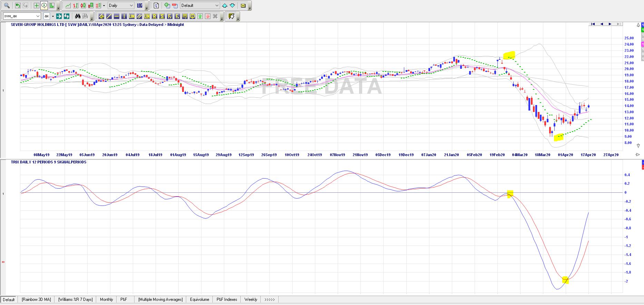Toggle the info balloon data tip button
644x305 pixels.
pos(44,6)
